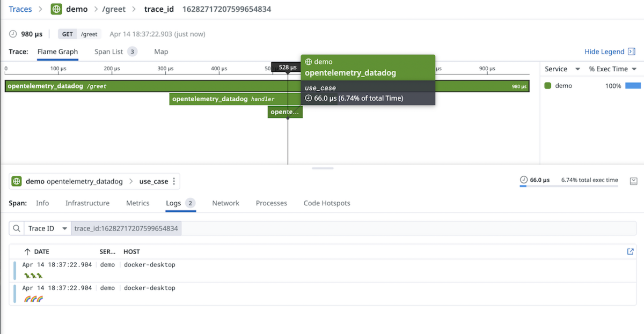Click the panel icon next to Hide Legend

tap(631, 51)
